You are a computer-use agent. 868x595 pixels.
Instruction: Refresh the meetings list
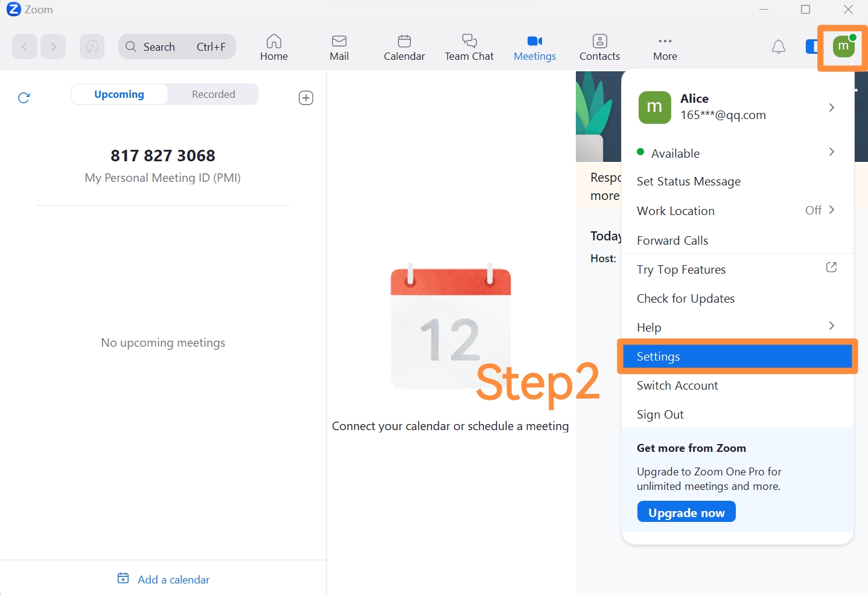click(x=24, y=98)
